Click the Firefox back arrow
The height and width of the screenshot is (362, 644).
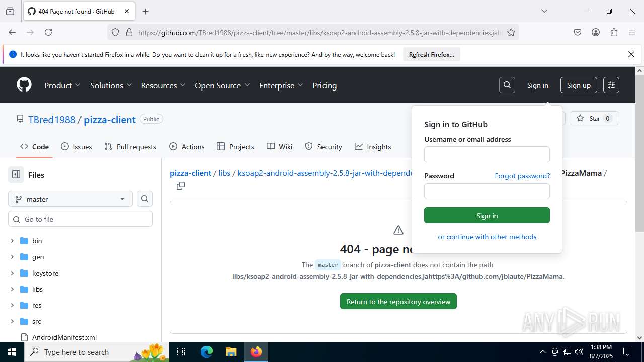click(x=12, y=32)
